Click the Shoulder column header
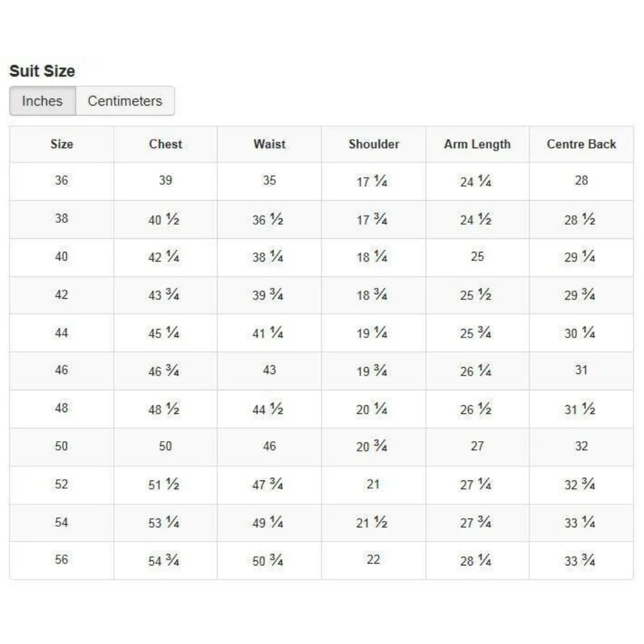 click(x=374, y=144)
